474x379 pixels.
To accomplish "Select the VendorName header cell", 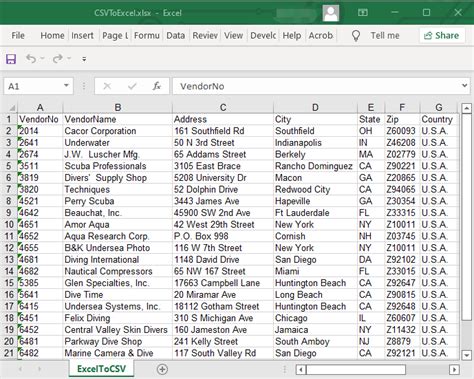I will pos(118,119).
